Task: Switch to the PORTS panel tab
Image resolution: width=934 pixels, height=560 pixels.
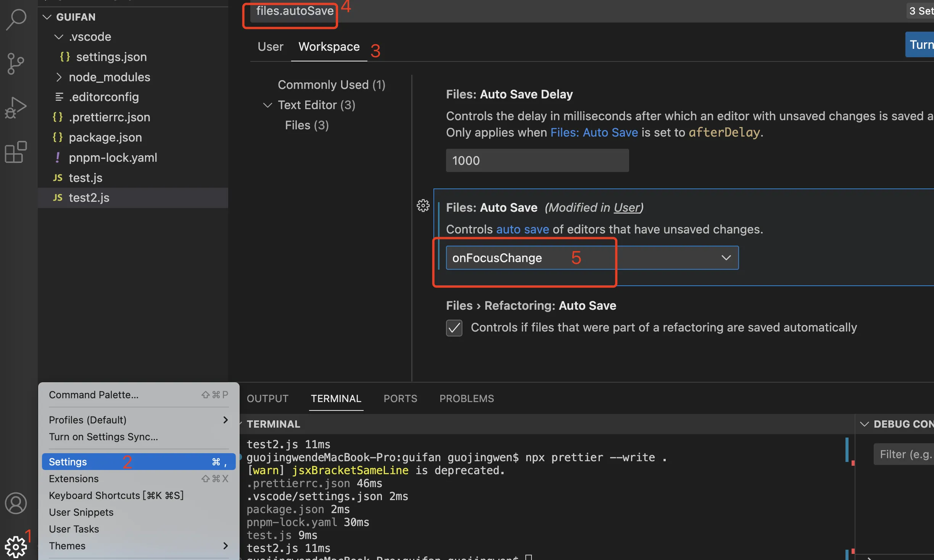Action: pos(400,399)
